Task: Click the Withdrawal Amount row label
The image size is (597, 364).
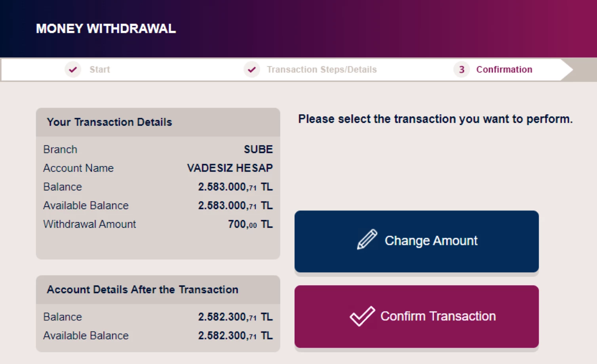Action: pyautogui.click(x=89, y=224)
